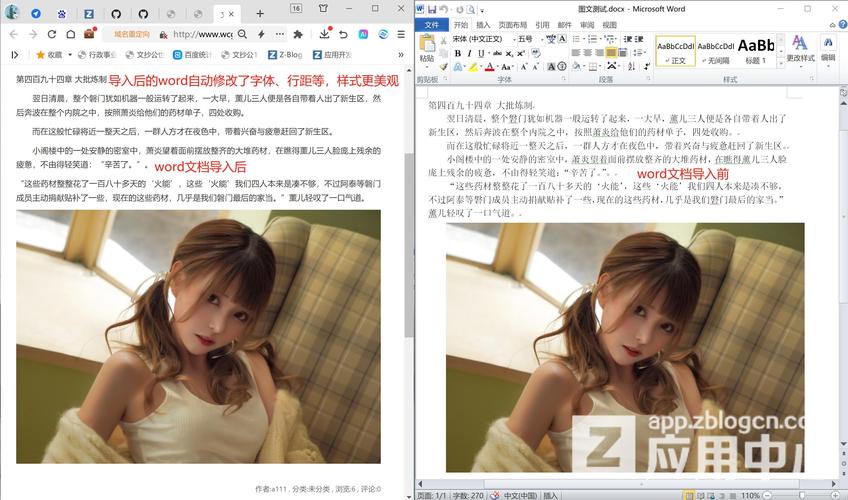This screenshot has width=848, height=500.
Task: Click the magnifier search icon in address bar
Action: (x=242, y=34)
